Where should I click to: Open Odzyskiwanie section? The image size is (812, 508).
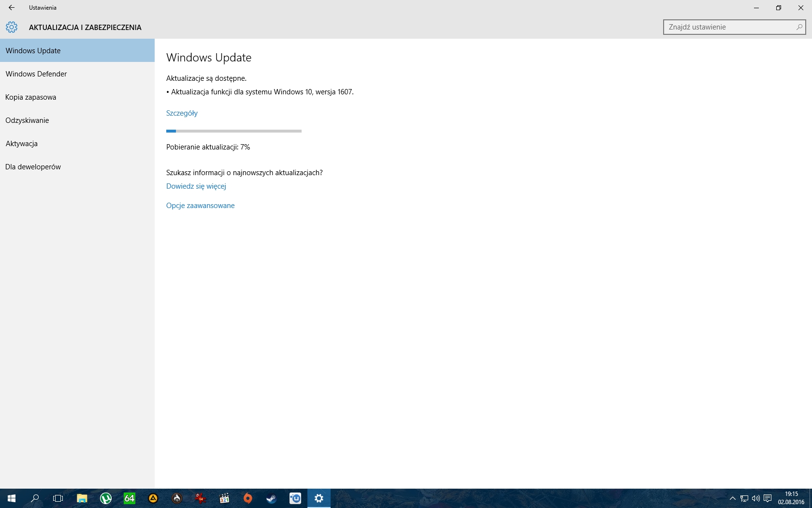pyautogui.click(x=77, y=120)
